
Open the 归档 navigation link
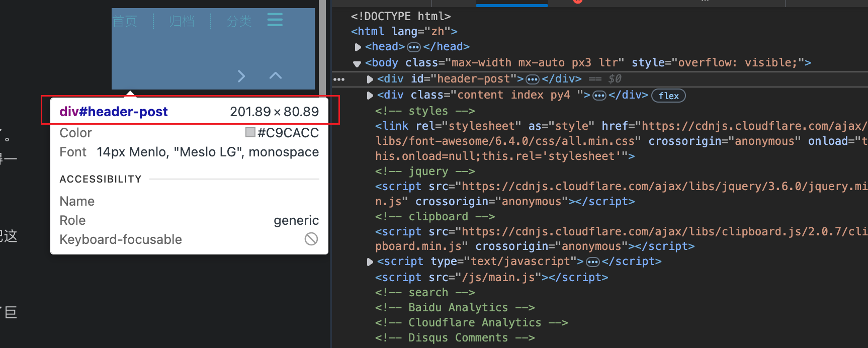[x=182, y=21]
